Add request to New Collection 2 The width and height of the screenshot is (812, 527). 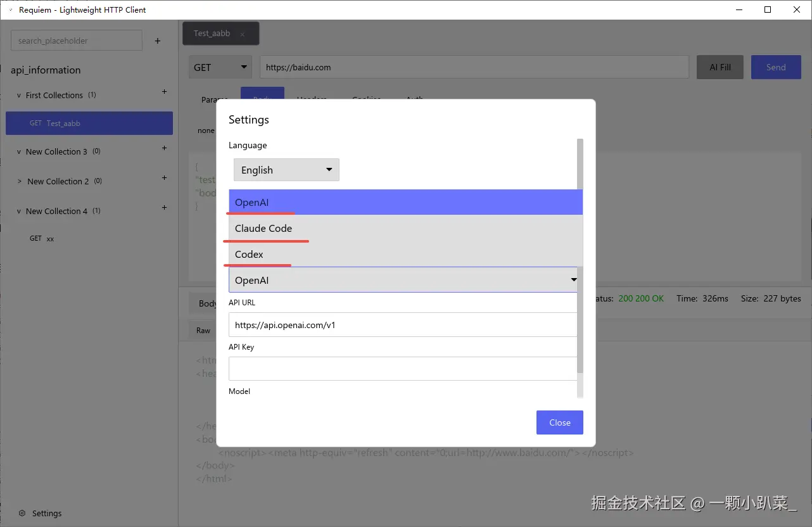[164, 178]
